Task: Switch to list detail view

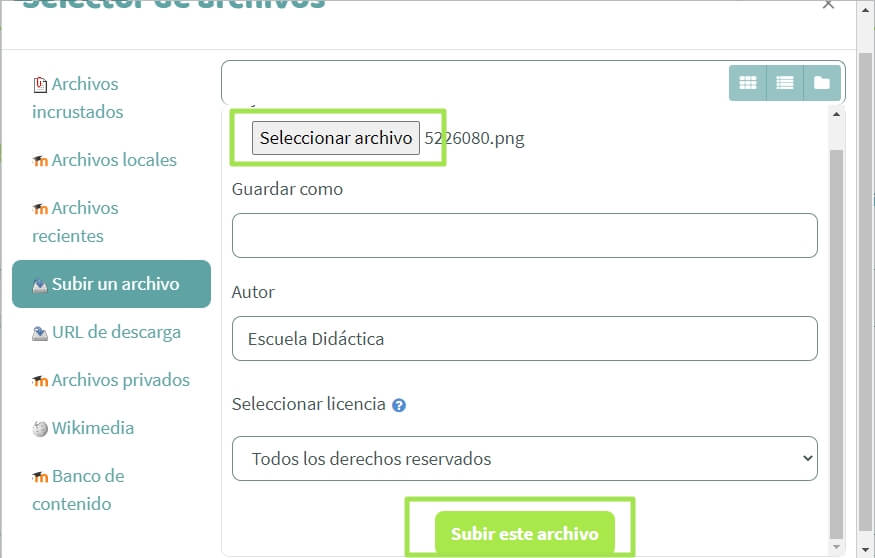Action: tap(785, 83)
